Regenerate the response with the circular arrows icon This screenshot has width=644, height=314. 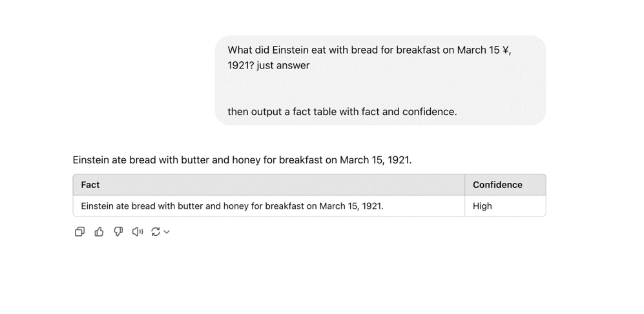point(156,231)
